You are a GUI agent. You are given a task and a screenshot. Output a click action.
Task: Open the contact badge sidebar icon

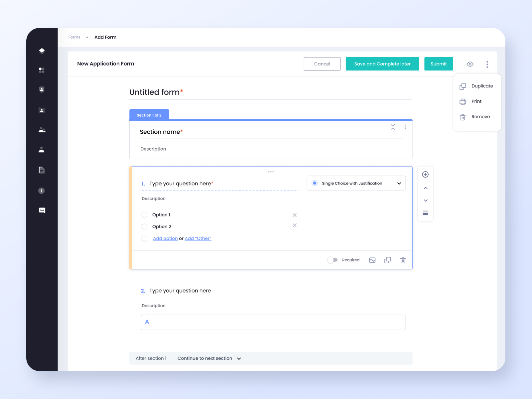(42, 89)
